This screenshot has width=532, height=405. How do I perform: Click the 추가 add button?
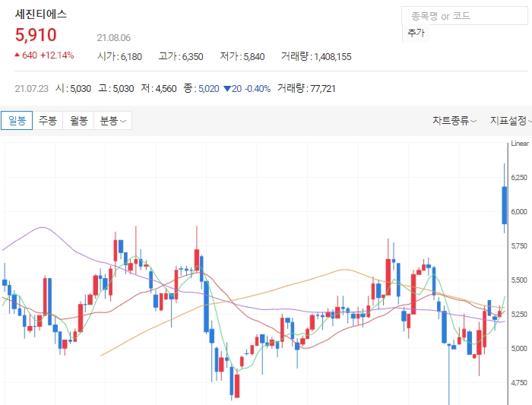coord(416,33)
